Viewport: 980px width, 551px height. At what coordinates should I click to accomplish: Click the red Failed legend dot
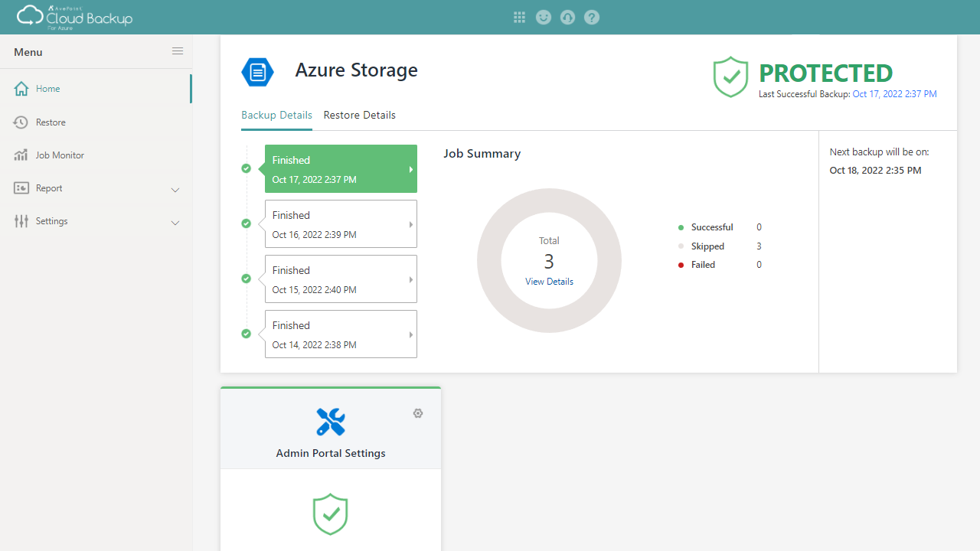tap(681, 265)
